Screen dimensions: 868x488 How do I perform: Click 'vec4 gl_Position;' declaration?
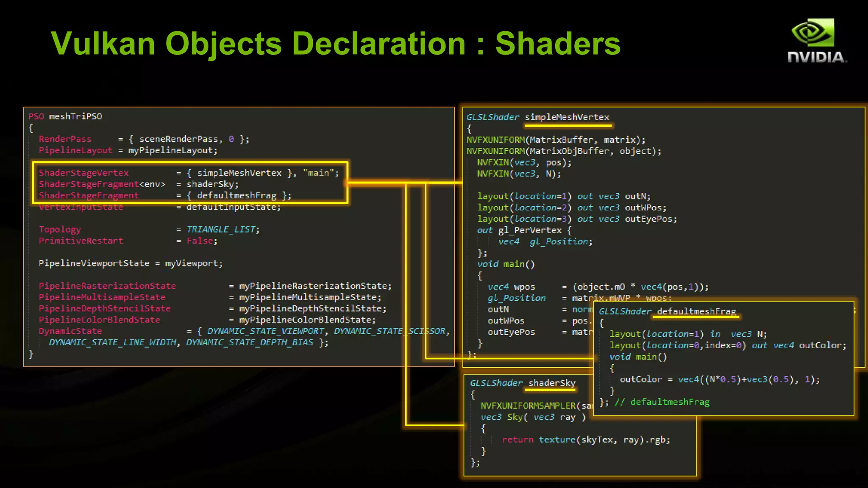pos(545,241)
